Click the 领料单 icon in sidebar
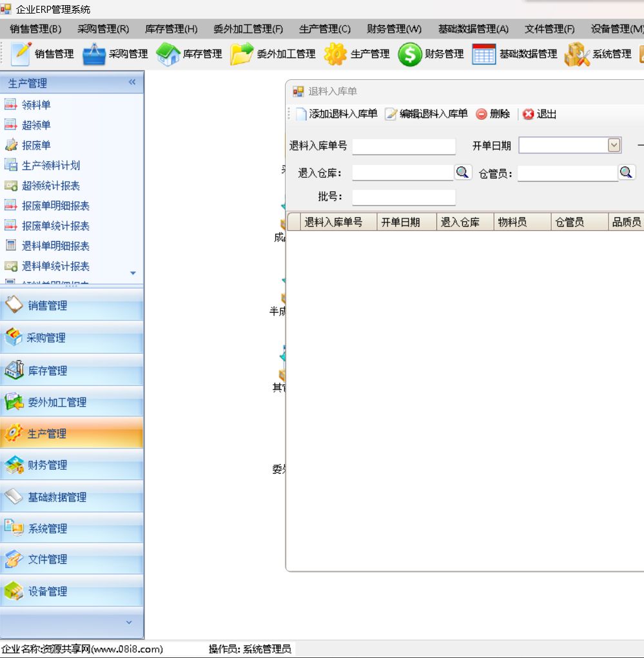 pyautogui.click(x=10, y=104)
